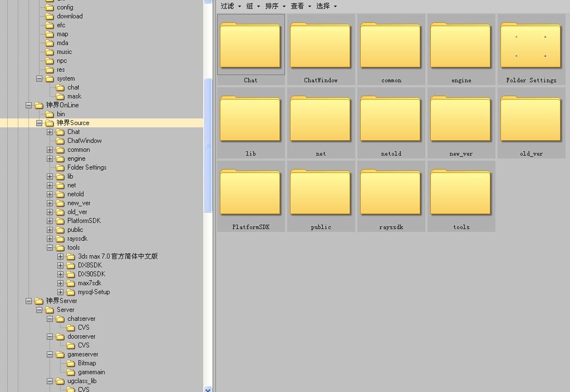The image size is (570, 392).
Task: Click the mda folder icon in the tree
Action: 50,43
